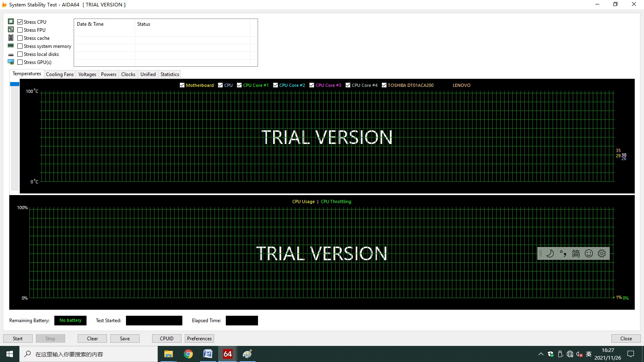Click the Clear button
Image resolution: width=644 pixels, height=362 pixels.
tap(93, 338)
